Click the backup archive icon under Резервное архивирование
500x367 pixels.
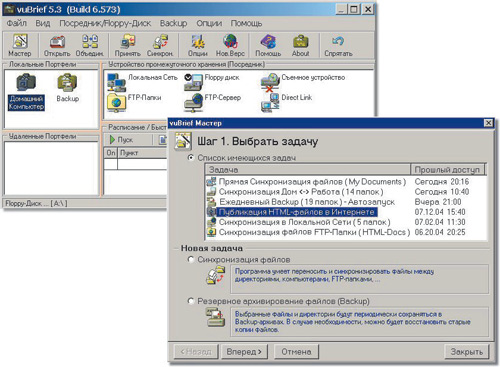coord(215,317)
